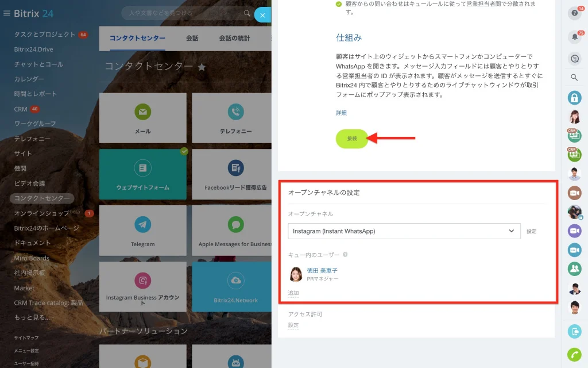588x368 pixels.
Task: Open first green CRM chat icon
Action: (574, 135)
